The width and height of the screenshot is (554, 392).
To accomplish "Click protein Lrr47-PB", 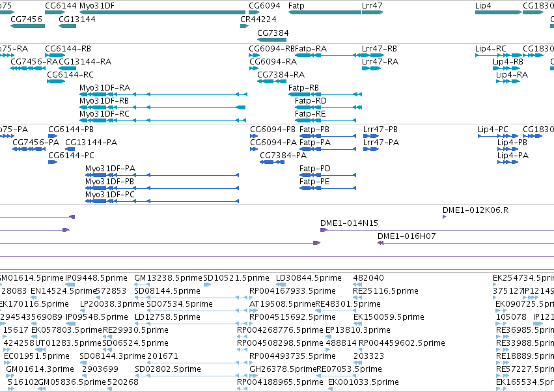I will (x=371, y=136).
